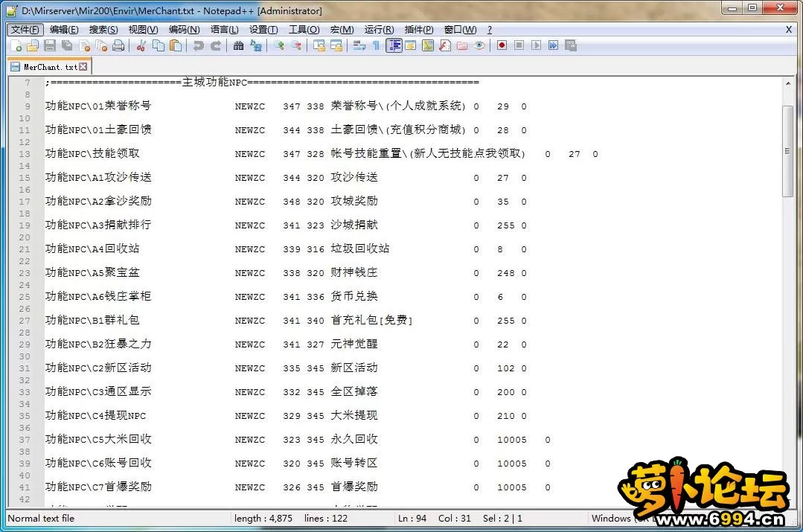Click the Save All icon
The width and height of the screenshot is (803, 532).
[x=67, y=46]
